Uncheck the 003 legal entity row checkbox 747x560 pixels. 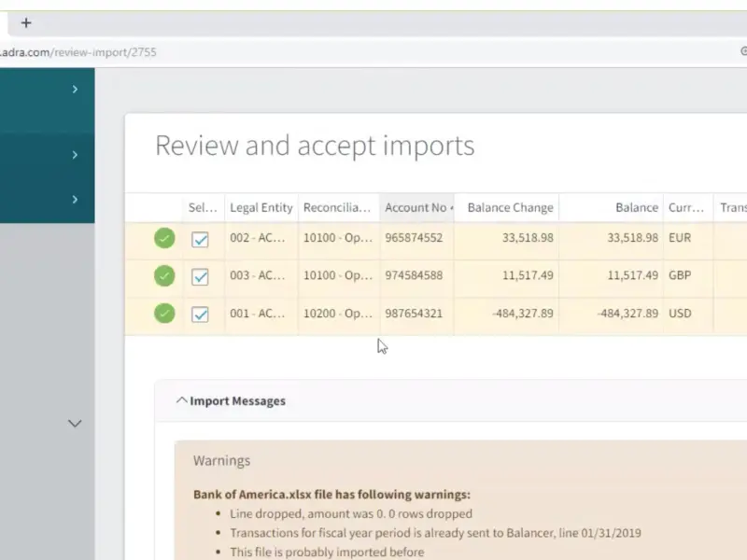(x=200, y=276)
